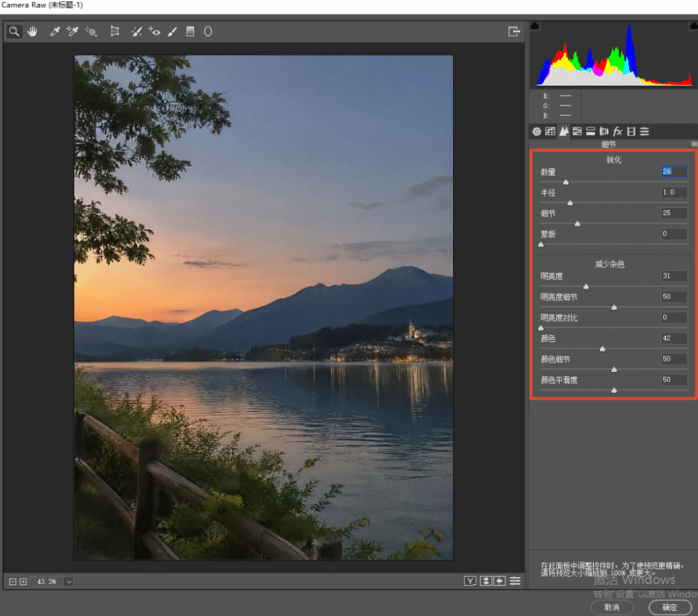Open the Presets panel tab
Viewport: 698px width, 616px height.
pyautogui.click(x=645, y=132)
